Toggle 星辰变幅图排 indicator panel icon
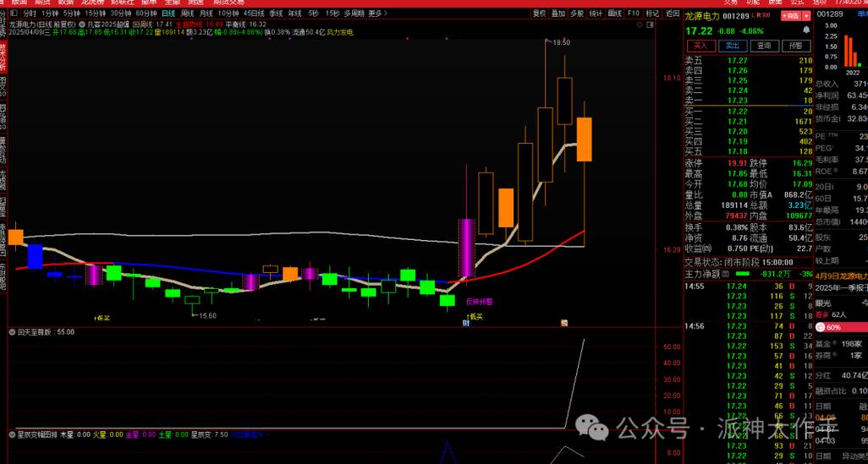The height and width of the screenshot is (464, 868). click(x=12, y=434)
